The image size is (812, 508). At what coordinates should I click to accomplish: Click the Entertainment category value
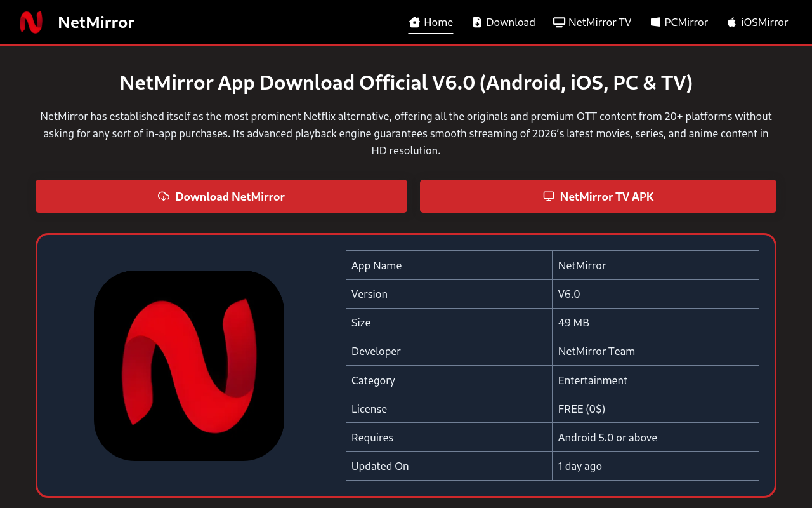click(x=656, y=380)
